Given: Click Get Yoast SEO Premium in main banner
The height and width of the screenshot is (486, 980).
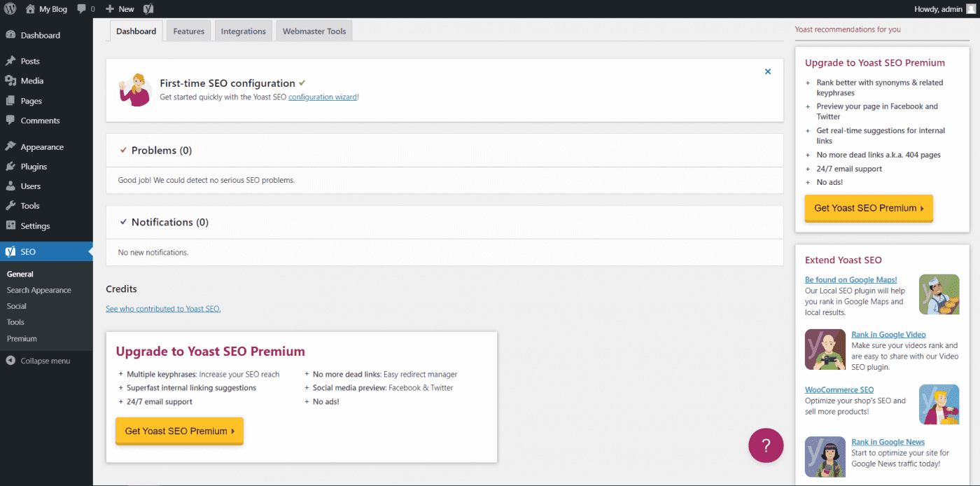Looking at the screenshot, I should 179,431.
